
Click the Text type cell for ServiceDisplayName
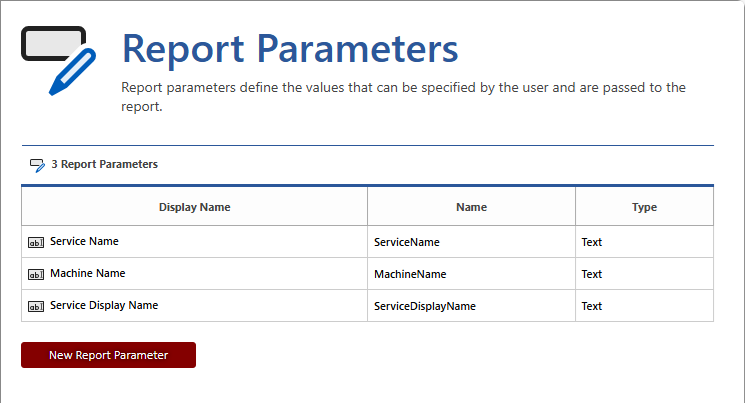tap(592, 306)
